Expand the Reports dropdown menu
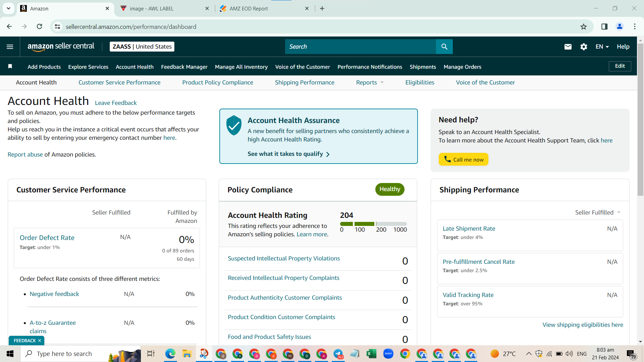644x362 pixels. pyautogui.click(x=370, y=82)
